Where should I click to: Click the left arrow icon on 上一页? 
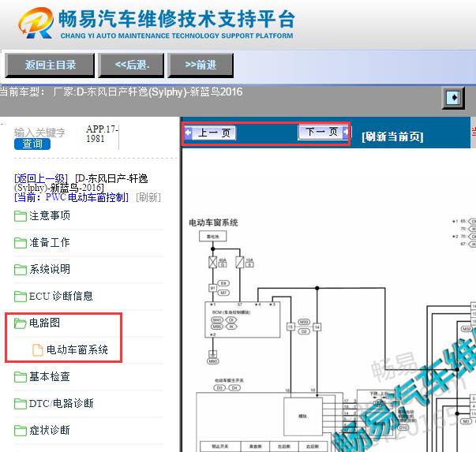[x=188, y=133]
